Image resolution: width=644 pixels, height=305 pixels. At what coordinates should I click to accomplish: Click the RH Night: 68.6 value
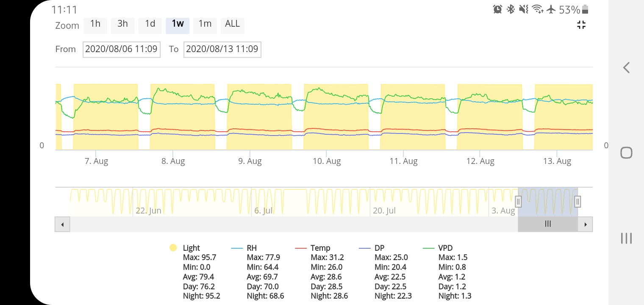pos(266,296)
